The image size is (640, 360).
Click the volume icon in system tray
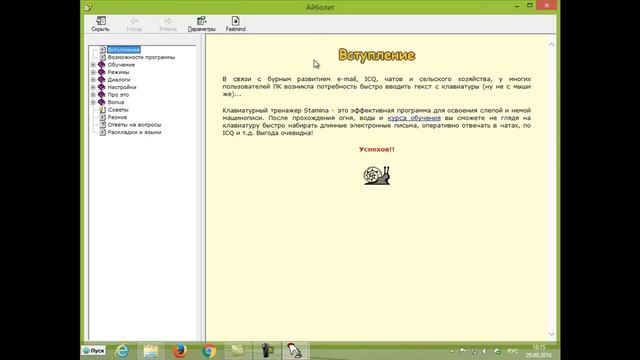pos(484,351)
